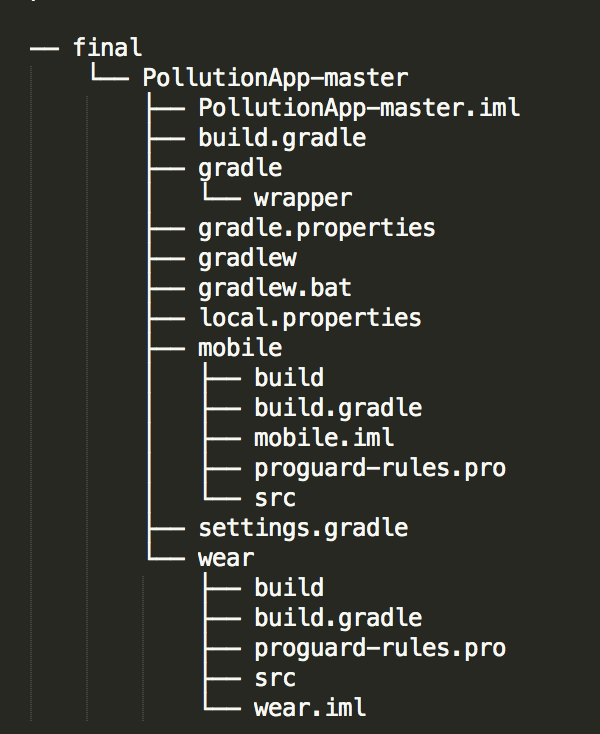Image resolution: width=600 pixels, height=734 pixels.
Task: Click PollutionApp-master.iml file name
Action: click(x=359, y=108)
